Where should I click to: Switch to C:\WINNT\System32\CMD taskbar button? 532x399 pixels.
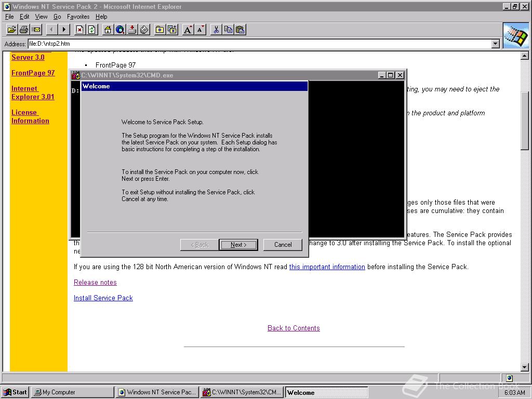(x=242, y=392)
